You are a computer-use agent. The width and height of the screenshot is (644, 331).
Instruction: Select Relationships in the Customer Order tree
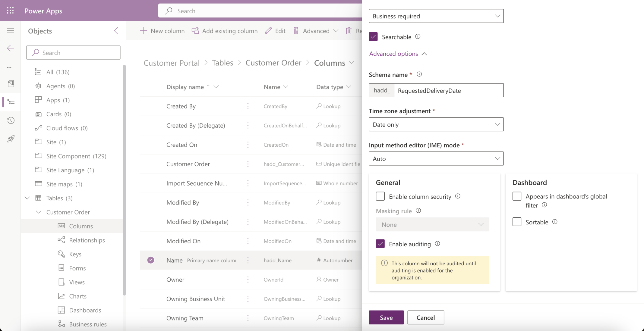point(87,240)
